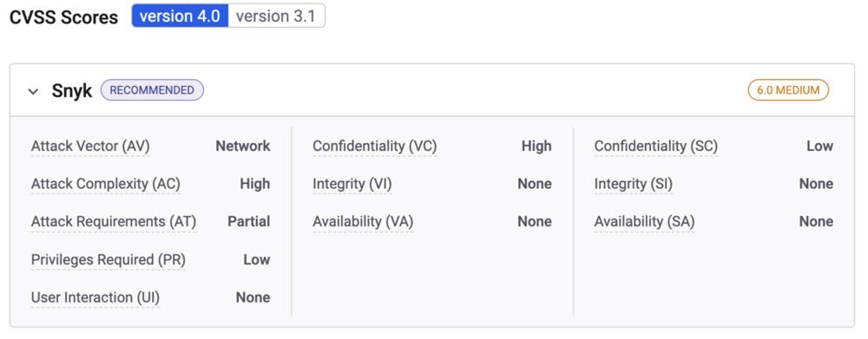868x339 pixels.
Task: Collapse the Snyk section chevron
Action: pos(33,91)
